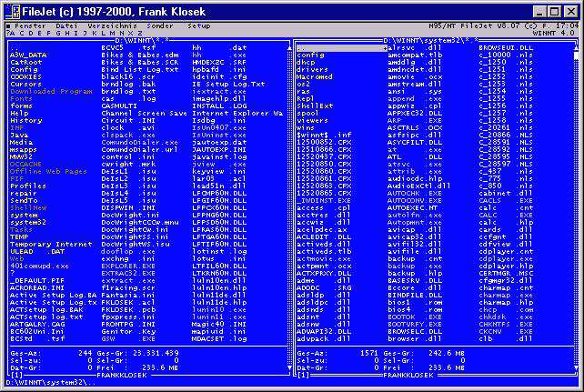Select Cursors folder in WINNT panel
Screen dimensions: 584x392
pos(26,85)
